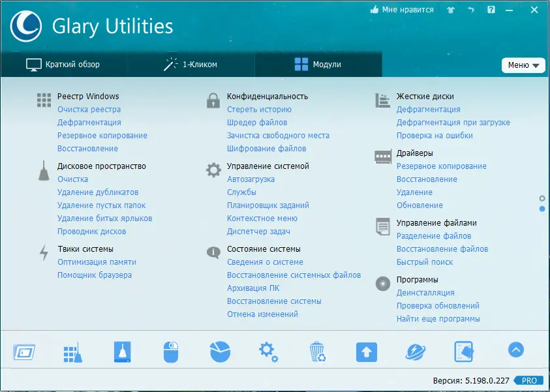Open Автозагрузка link
This screenshot has height=392, width=550.
tap(251, 179)
